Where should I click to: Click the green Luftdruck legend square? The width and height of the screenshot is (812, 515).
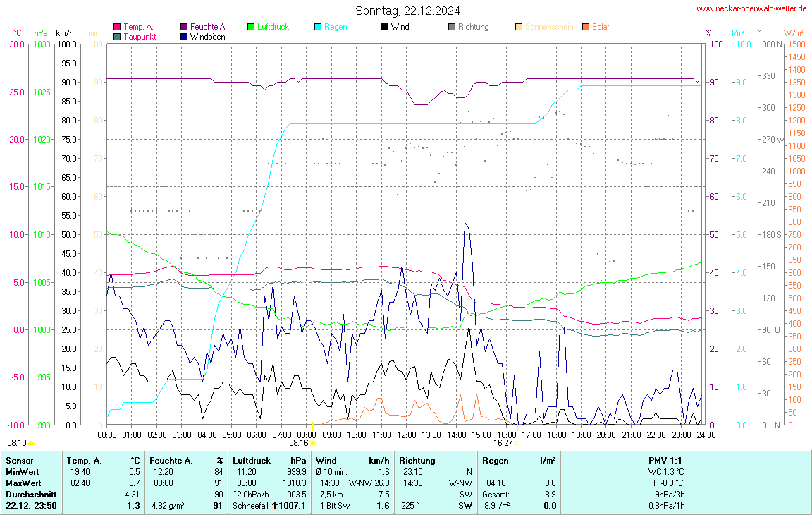click(251, 27)
